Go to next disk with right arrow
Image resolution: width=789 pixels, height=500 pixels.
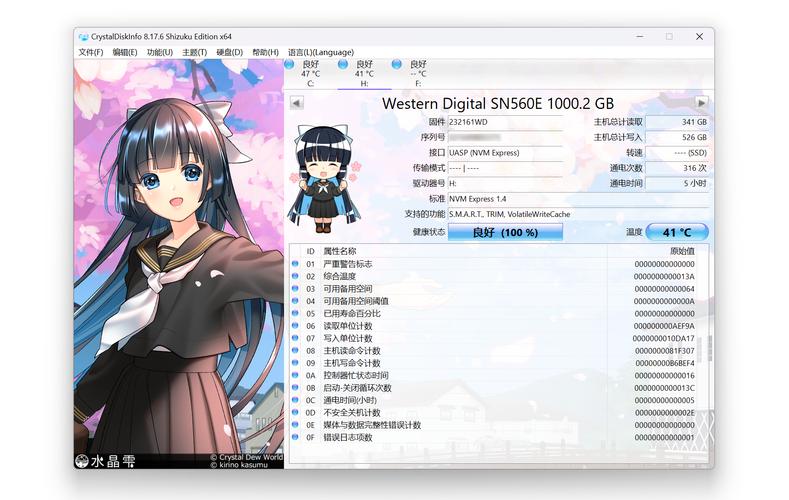tap(701, 103)
